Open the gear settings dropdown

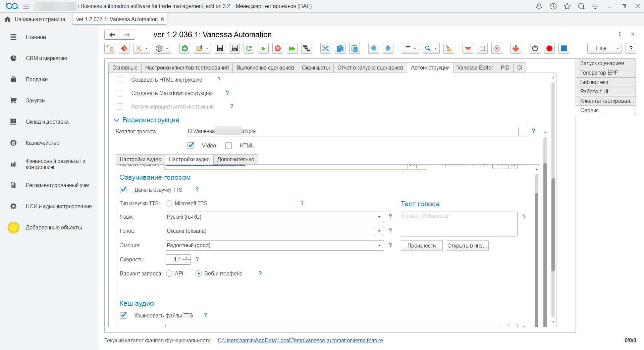click(x=162, y=48)
